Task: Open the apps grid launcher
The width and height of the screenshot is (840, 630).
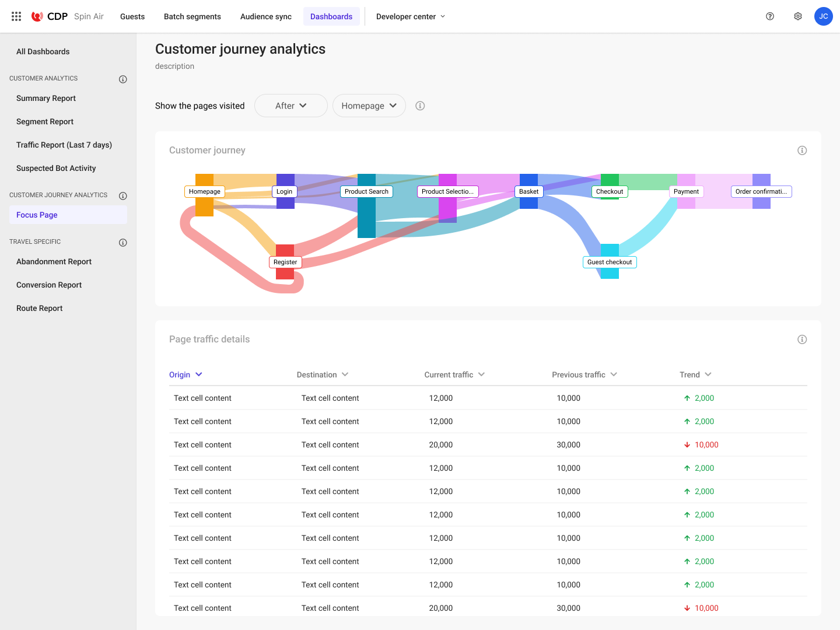Action: coord(16,16)
